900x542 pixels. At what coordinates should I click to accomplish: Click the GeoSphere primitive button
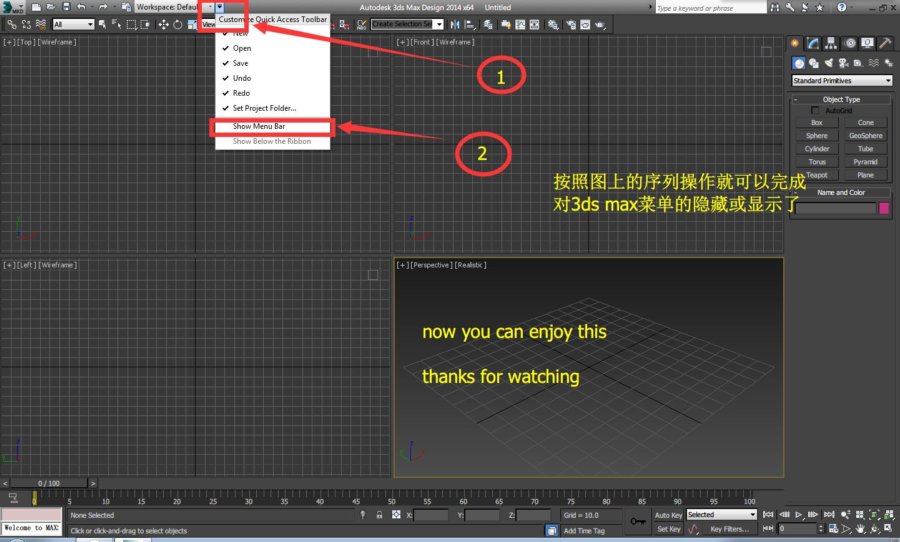[x=866, y=136]
